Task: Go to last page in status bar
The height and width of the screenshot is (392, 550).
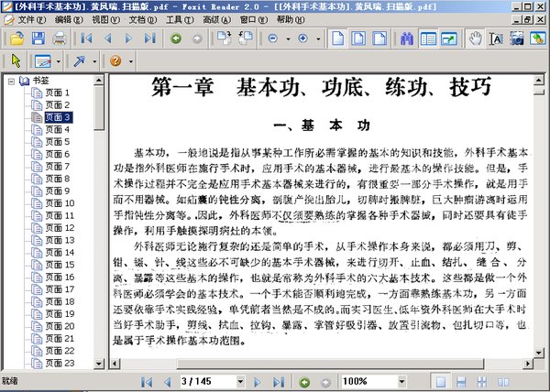Action: tap(279, 382)
